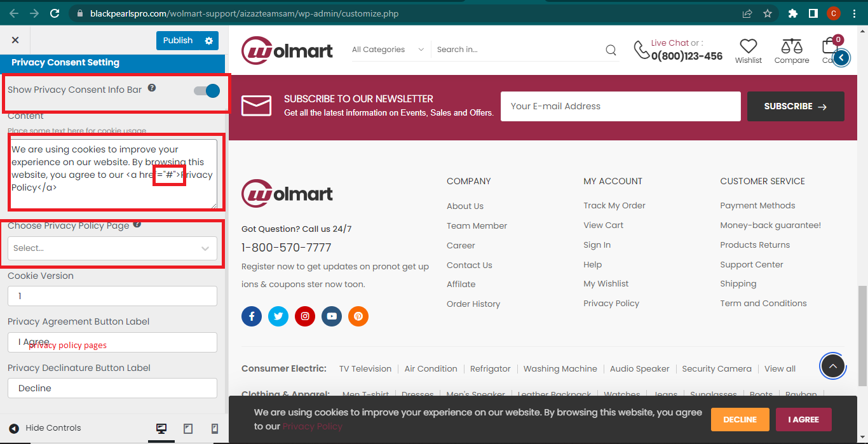Open View Cart footer link
Image resolution: width=868 pixels, height=444 pixels.
(x=604, y=225)
